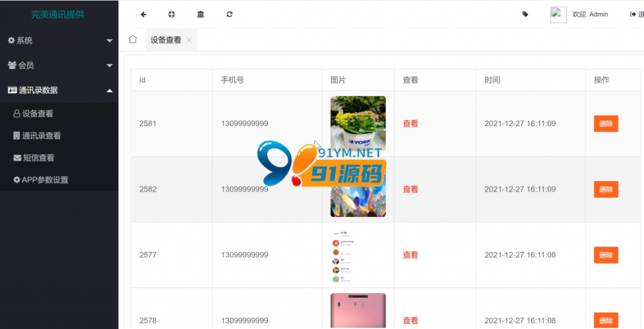644x329 pixels.
Task: Select the timestamp in row 2582
Action: pyautogui.click(x=520, y=189)
